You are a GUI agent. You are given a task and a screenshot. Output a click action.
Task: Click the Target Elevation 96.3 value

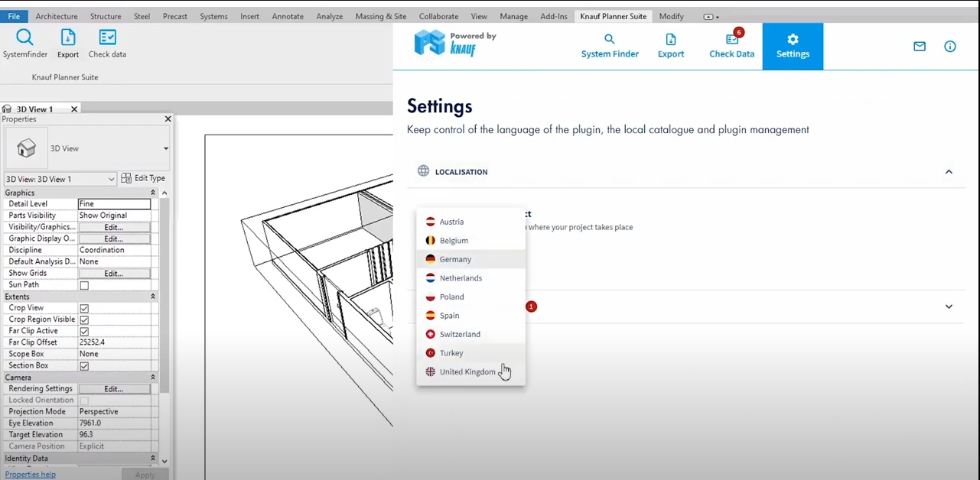pos(114,435)
